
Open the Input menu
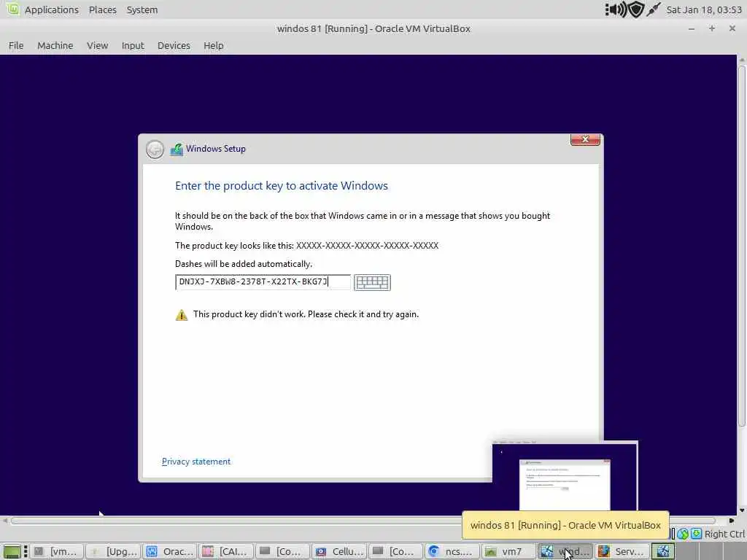[133, 46]
